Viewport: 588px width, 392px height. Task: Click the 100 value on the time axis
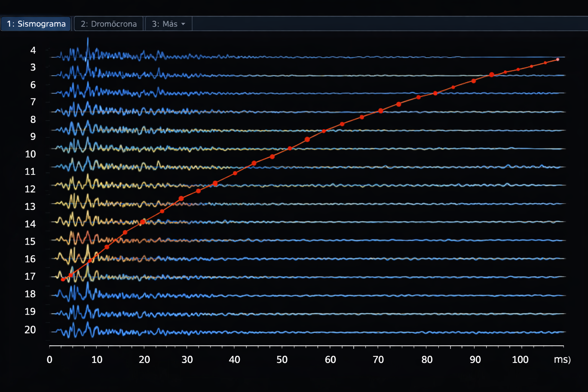[520, 360]
